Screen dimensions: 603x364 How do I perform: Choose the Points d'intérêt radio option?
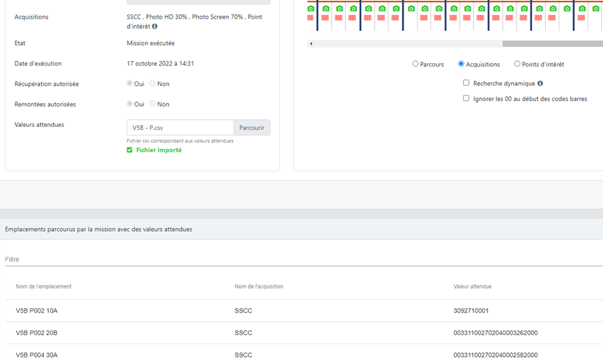[x=517, y=64]
